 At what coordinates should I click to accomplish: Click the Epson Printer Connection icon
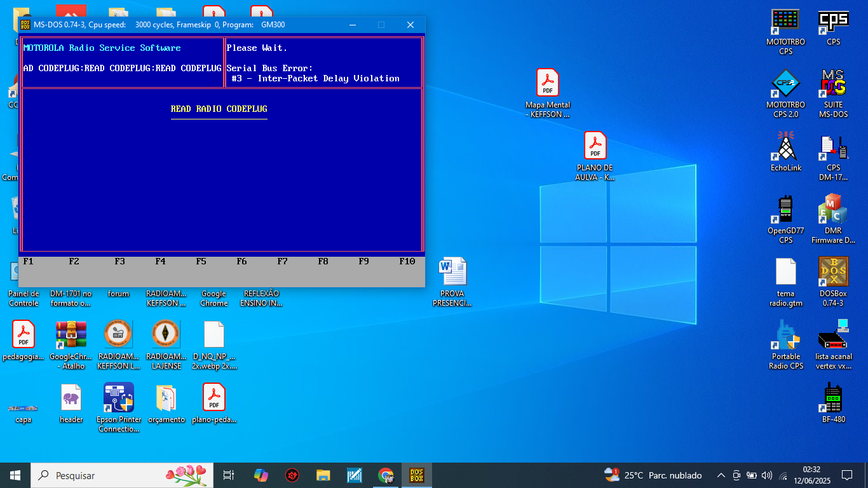(x=119, y=398)
